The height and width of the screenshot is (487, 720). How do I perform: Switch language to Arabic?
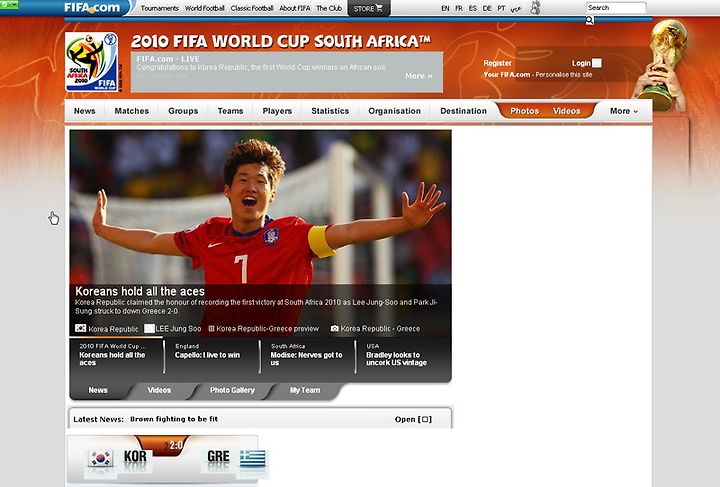(x=516, y=9)
